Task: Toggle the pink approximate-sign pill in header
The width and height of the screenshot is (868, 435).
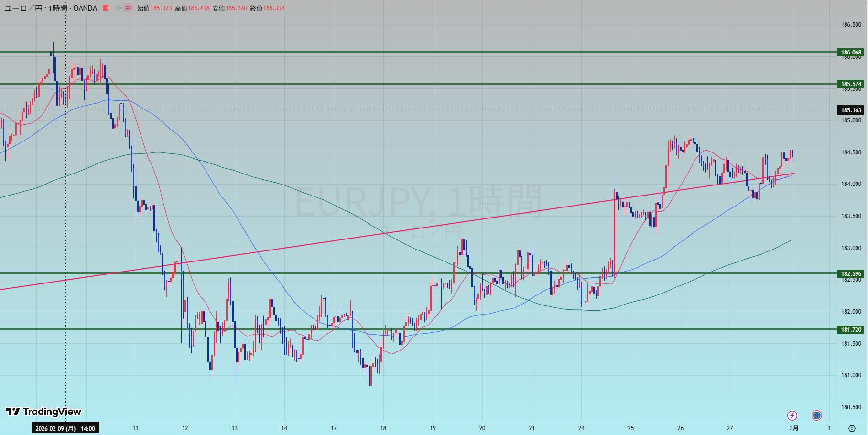Action: coord(128,8)
